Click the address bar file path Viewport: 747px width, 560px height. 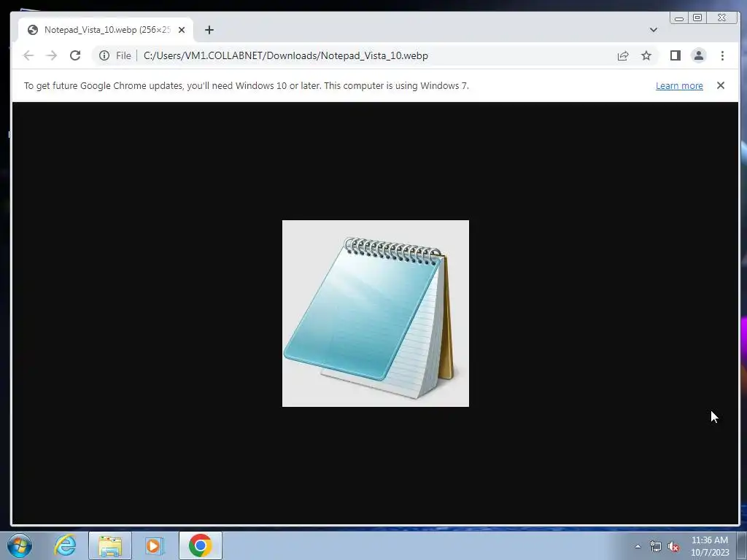tap(286, 55)
